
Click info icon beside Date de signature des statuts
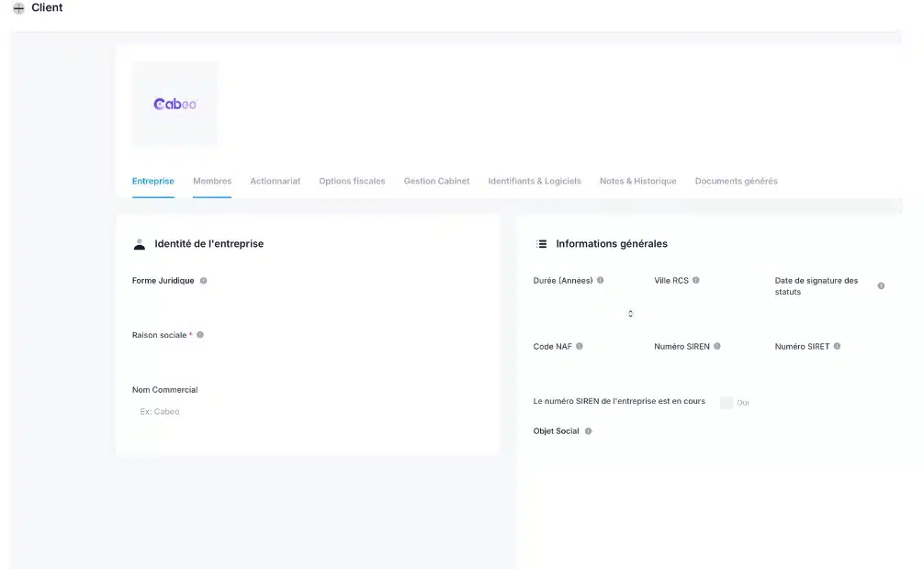click(x=881, y=286)
